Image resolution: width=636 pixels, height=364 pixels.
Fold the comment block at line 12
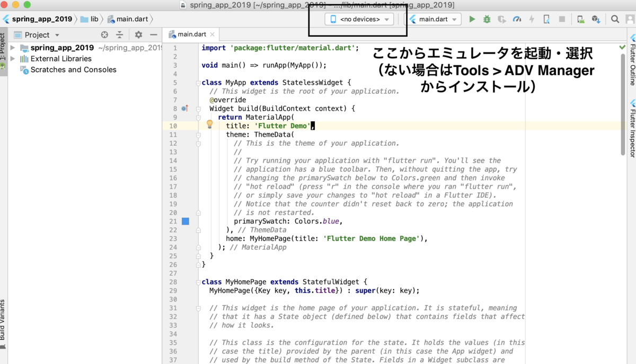coord(198,144)
